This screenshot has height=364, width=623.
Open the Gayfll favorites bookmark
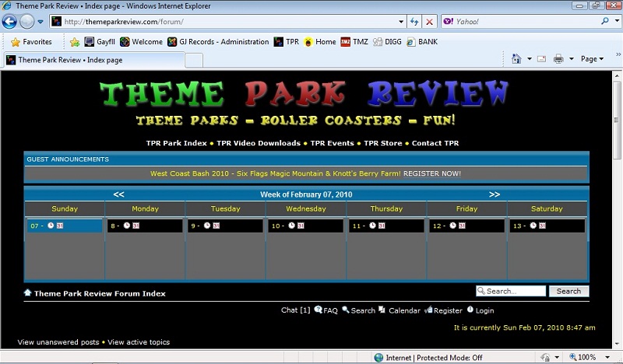coord(100,42)
